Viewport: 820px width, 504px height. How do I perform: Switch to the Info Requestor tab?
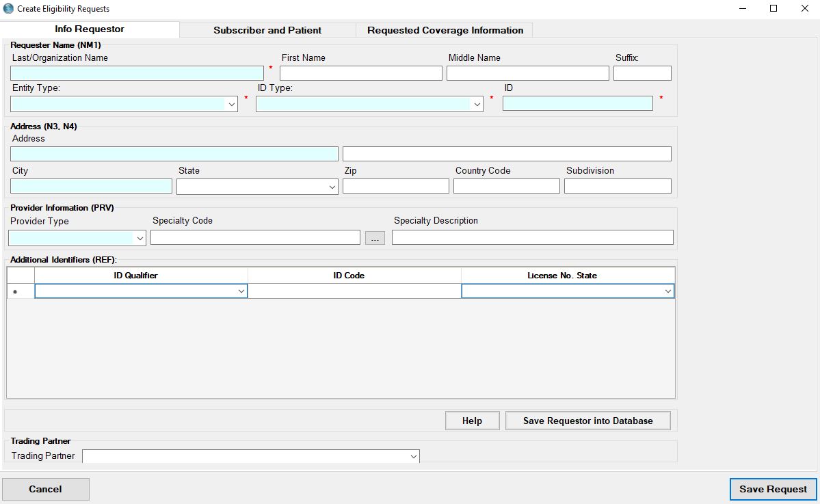[90, 29]
